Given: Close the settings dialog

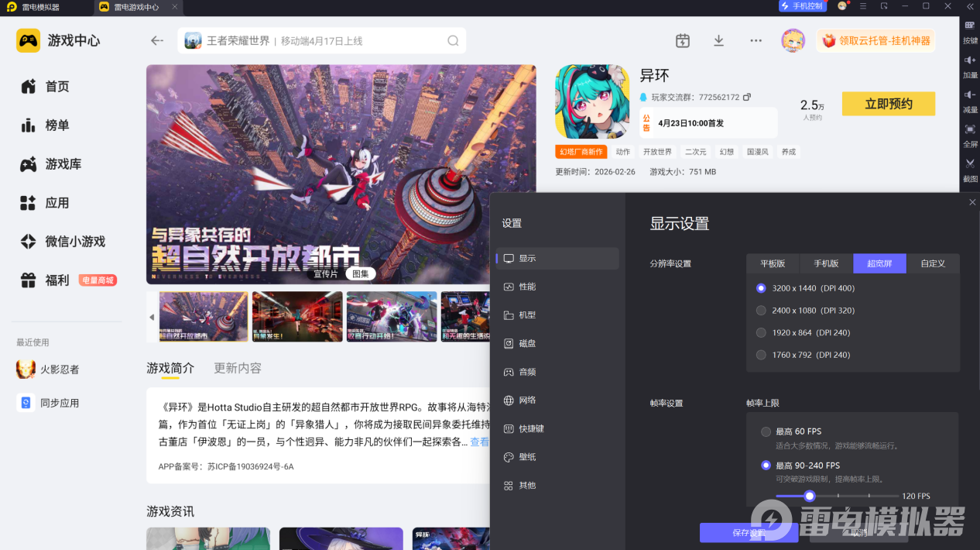Looking at the screenshot, I should point(972,202).
